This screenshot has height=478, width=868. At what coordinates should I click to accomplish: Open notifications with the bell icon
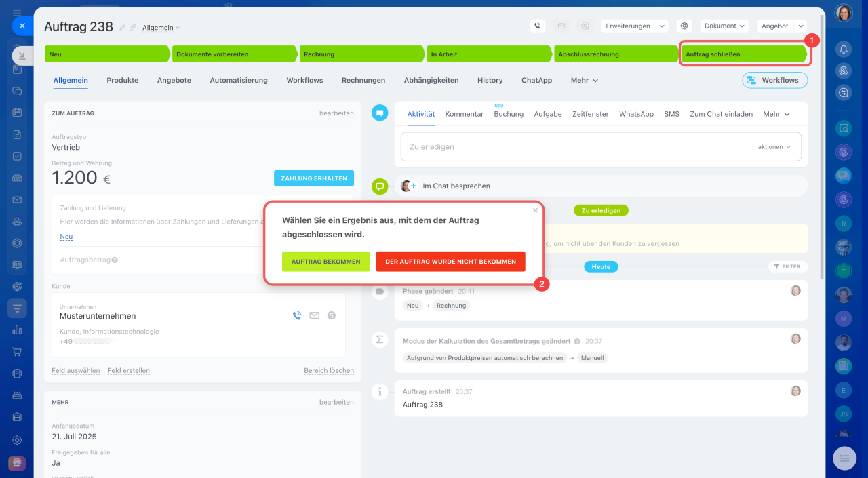844,49
